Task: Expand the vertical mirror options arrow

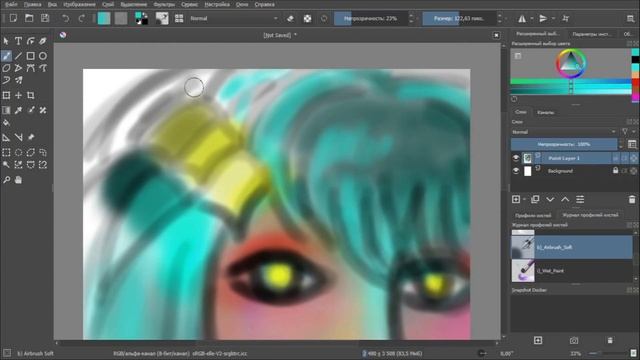Action: (553, 18)
